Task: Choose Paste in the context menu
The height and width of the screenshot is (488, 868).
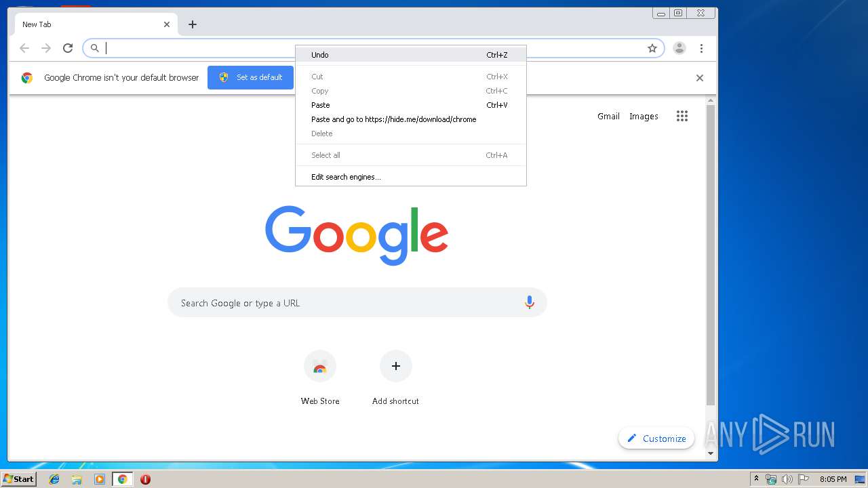Action: pyautogui.click(x=410, y=105)
